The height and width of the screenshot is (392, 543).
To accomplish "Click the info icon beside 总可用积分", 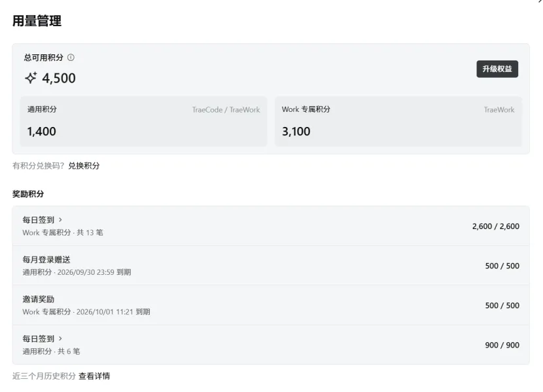I will point(71,58).
